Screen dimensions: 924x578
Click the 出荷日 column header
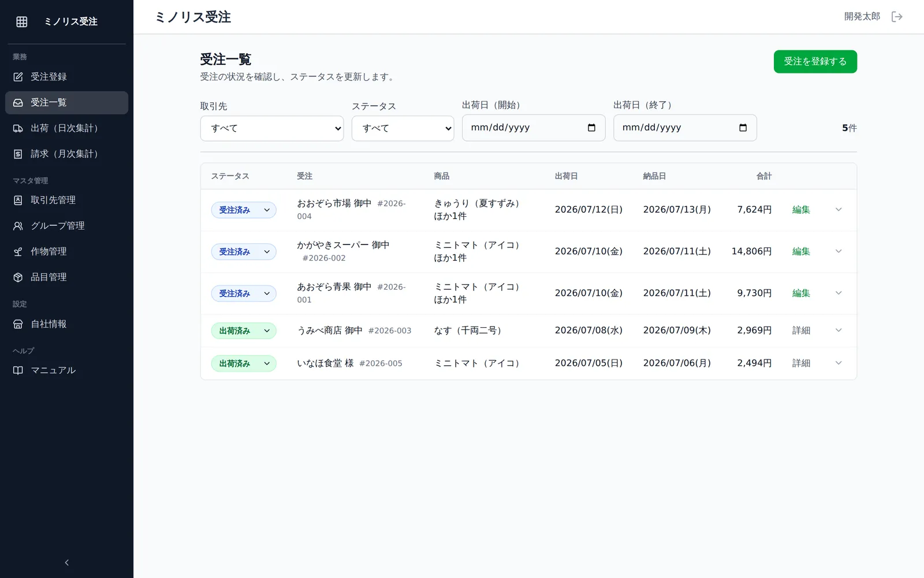[567, 176]
